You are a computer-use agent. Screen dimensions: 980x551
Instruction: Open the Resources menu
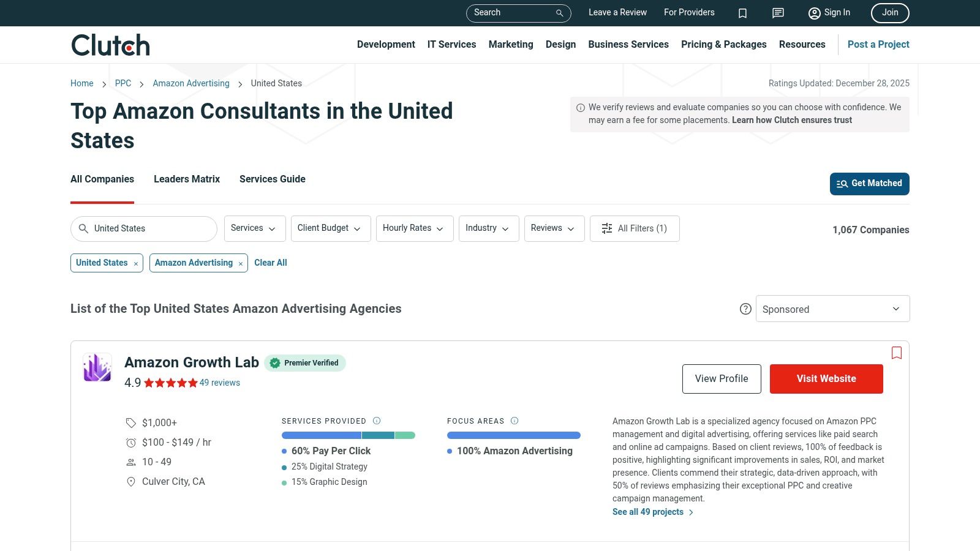802,45
